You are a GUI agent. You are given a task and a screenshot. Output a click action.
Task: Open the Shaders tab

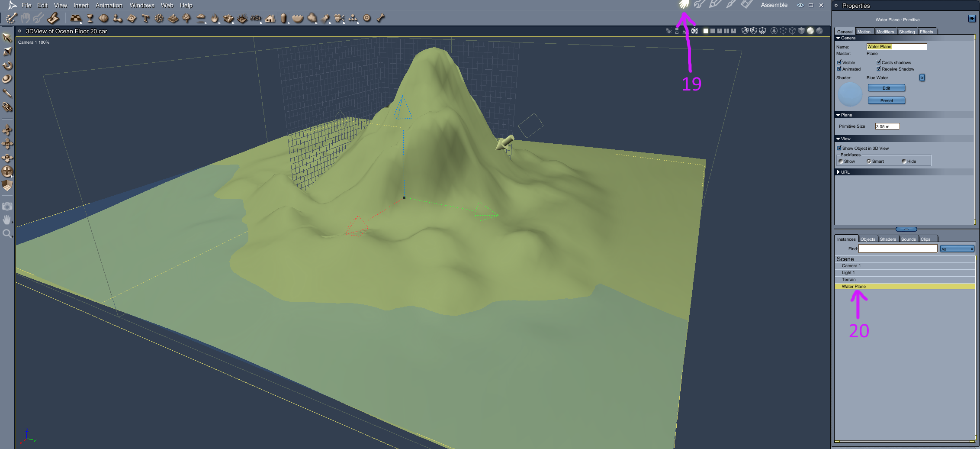[x=888, y=239]
